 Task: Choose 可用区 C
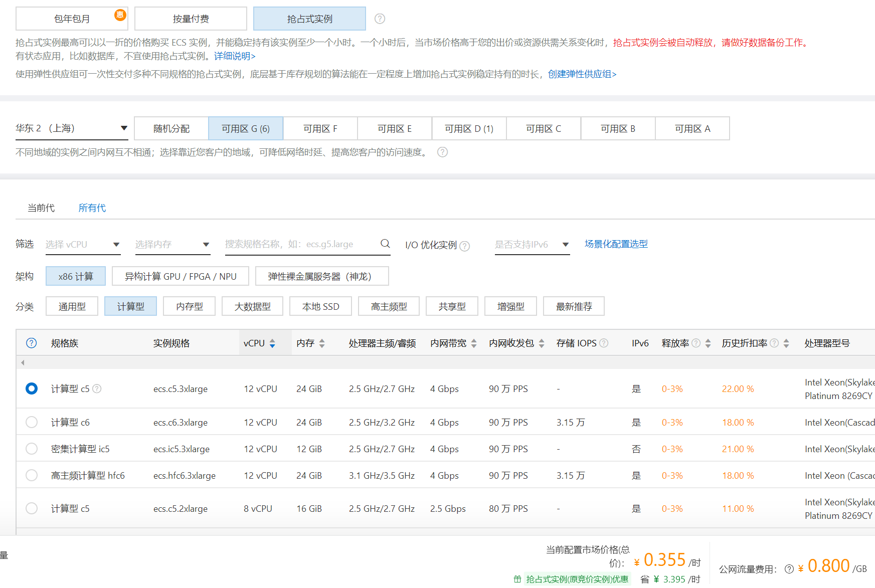tap(544, 128)
